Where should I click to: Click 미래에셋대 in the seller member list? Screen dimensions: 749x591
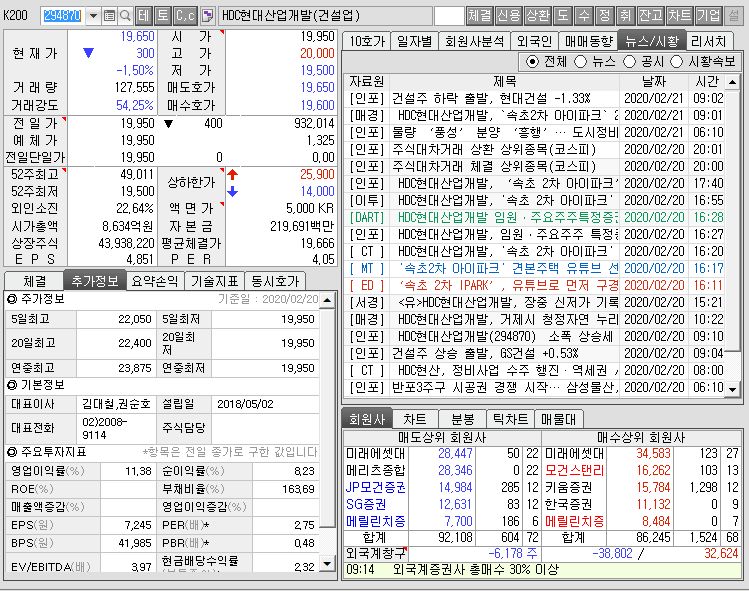375,453
